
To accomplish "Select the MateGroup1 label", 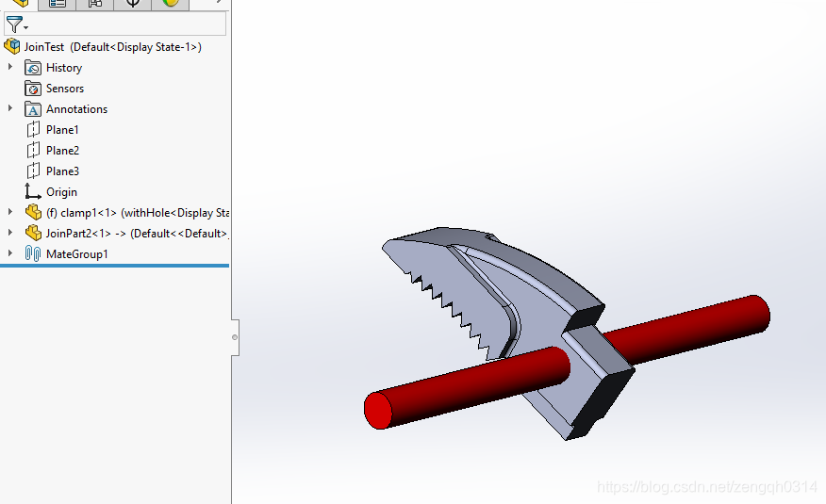I will point(77,254).
